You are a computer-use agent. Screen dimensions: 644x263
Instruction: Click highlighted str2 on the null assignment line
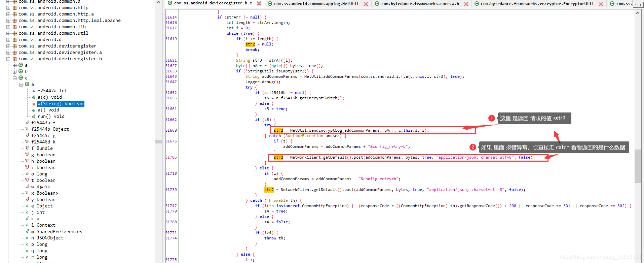click(250, 44)
